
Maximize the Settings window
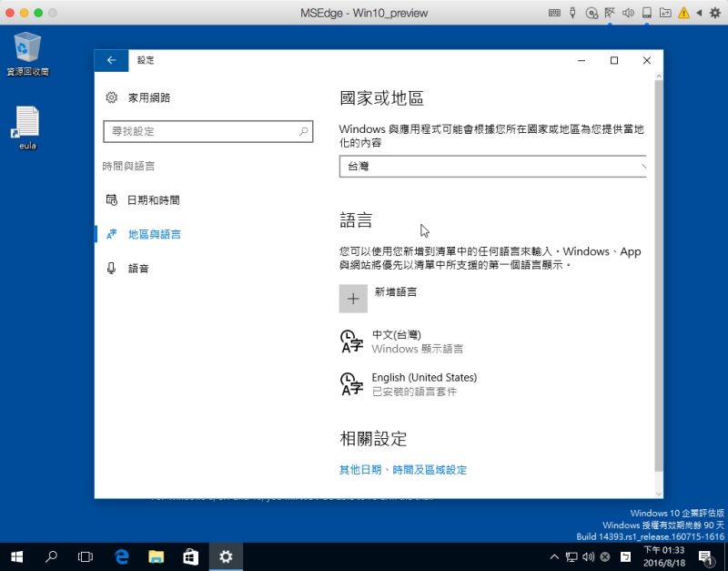(613, 60)
